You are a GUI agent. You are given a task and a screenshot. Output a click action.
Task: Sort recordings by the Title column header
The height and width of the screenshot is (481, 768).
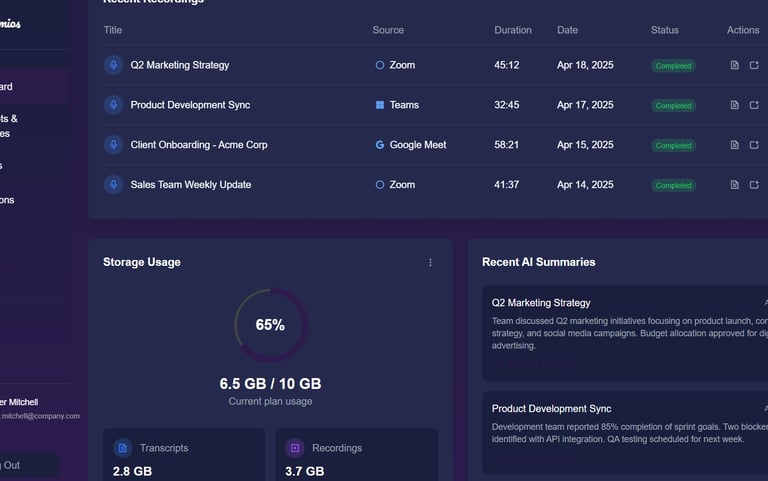point(113,30)
